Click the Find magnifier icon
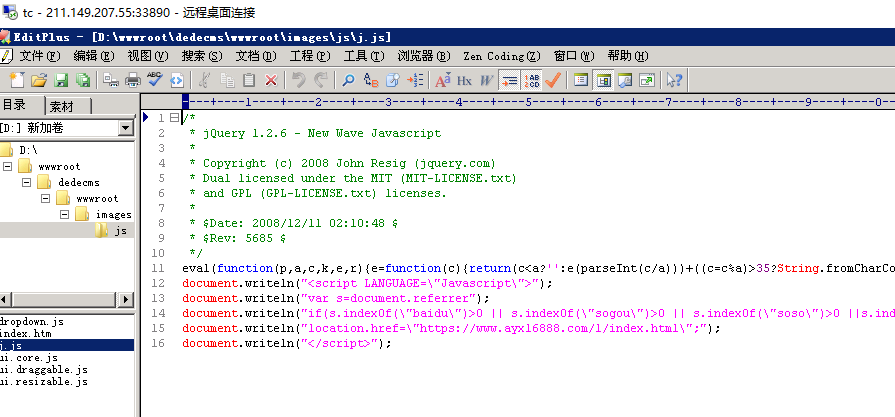This screenshot has width=895, height=417. (349, 80)
